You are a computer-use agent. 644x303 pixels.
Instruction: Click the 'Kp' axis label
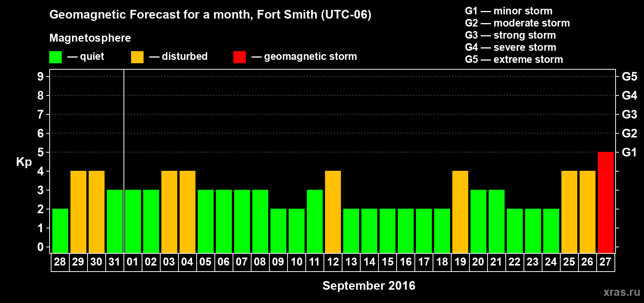click(x=24, y=162)
